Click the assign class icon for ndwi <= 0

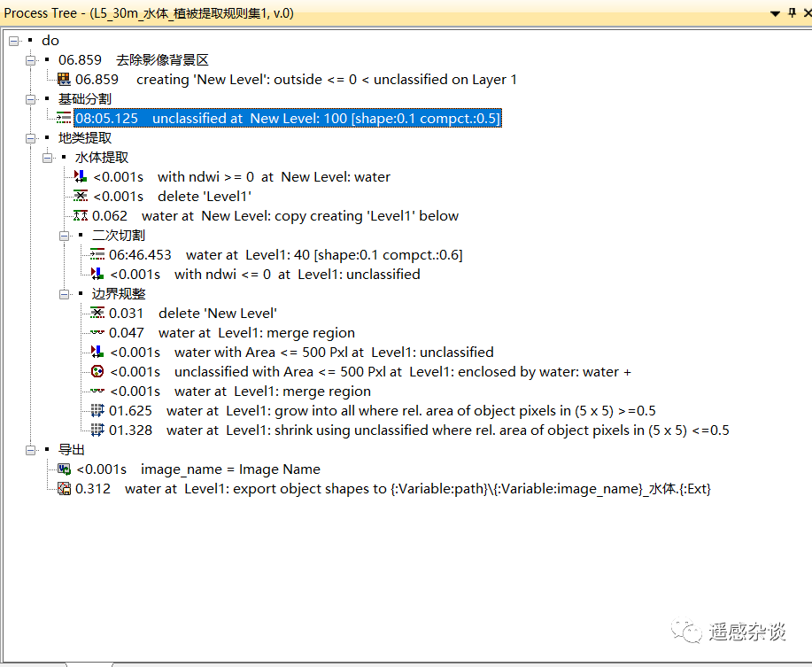click(97, 274)
